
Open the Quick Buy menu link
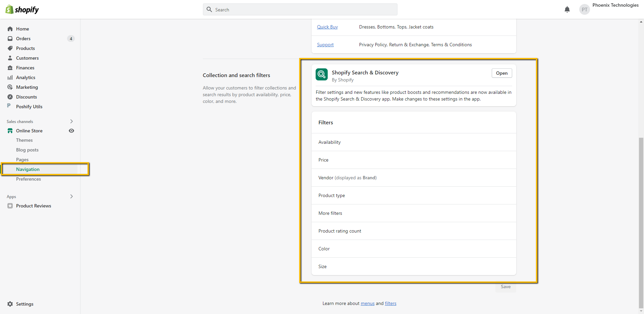click(x=327, y=27)
